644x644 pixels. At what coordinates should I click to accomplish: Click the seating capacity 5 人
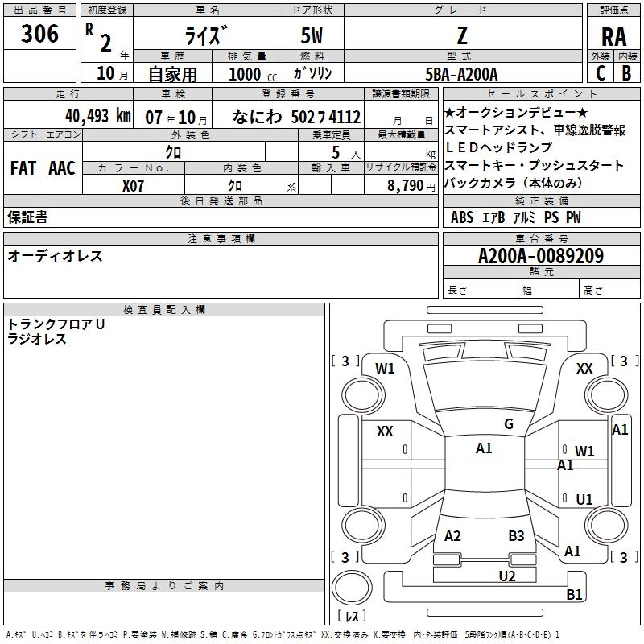(346, 152)
